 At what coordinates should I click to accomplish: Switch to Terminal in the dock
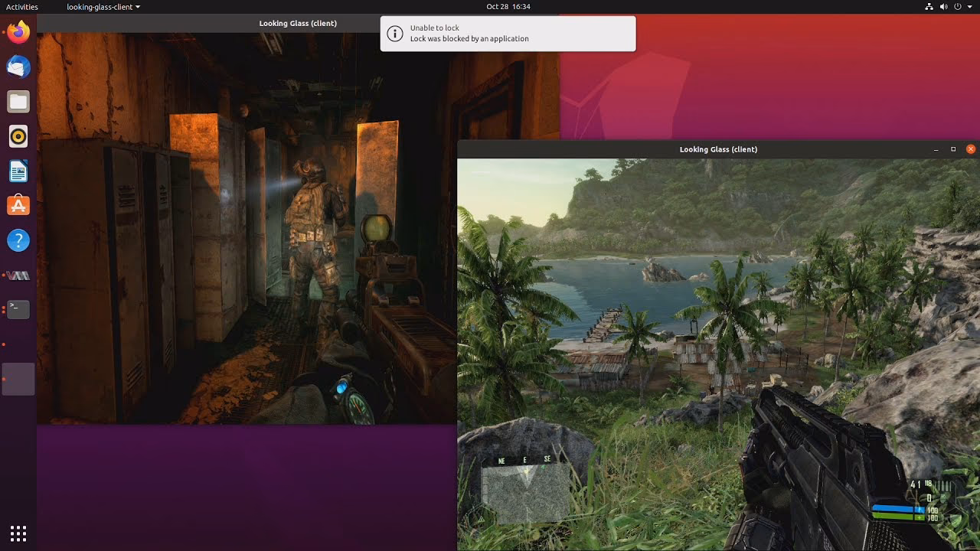(x=18, y=309)
